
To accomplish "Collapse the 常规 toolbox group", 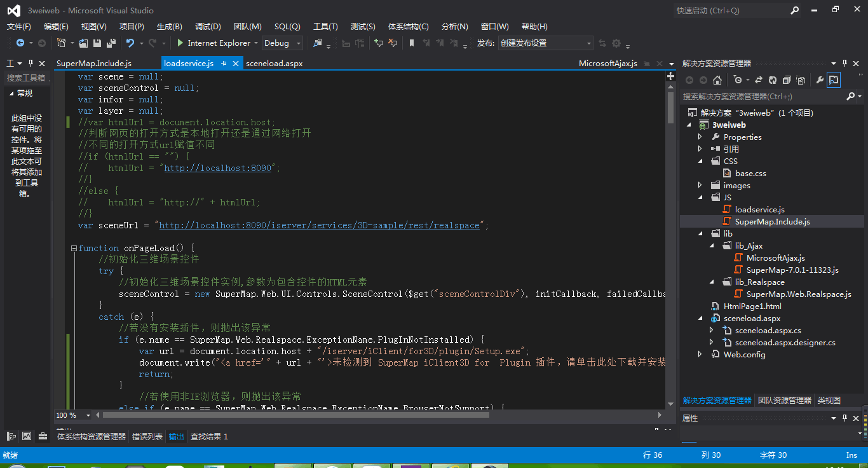I will tap(11, 93).
